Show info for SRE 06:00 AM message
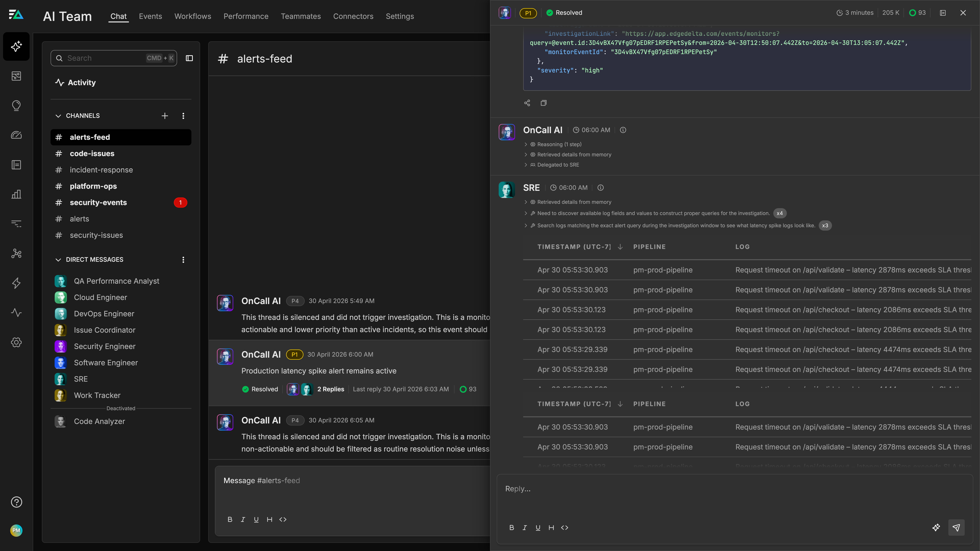Image resolution: width=980 pixels, height=551 pixels. point(600,187)
